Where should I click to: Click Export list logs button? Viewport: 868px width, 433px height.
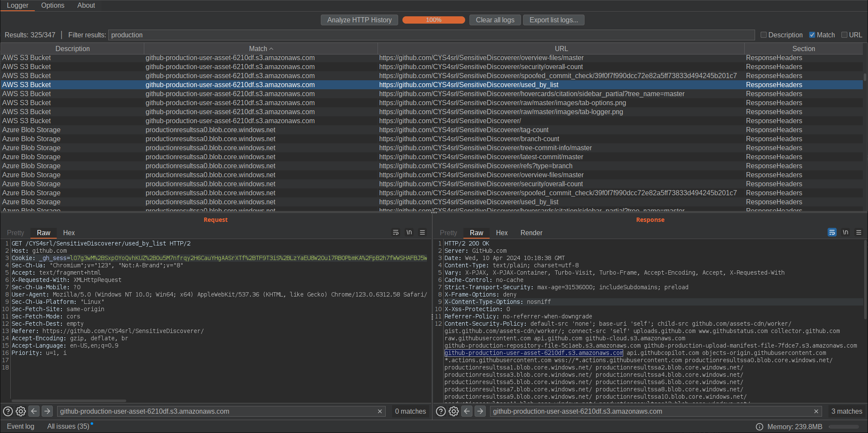click(x=554, y=20)
